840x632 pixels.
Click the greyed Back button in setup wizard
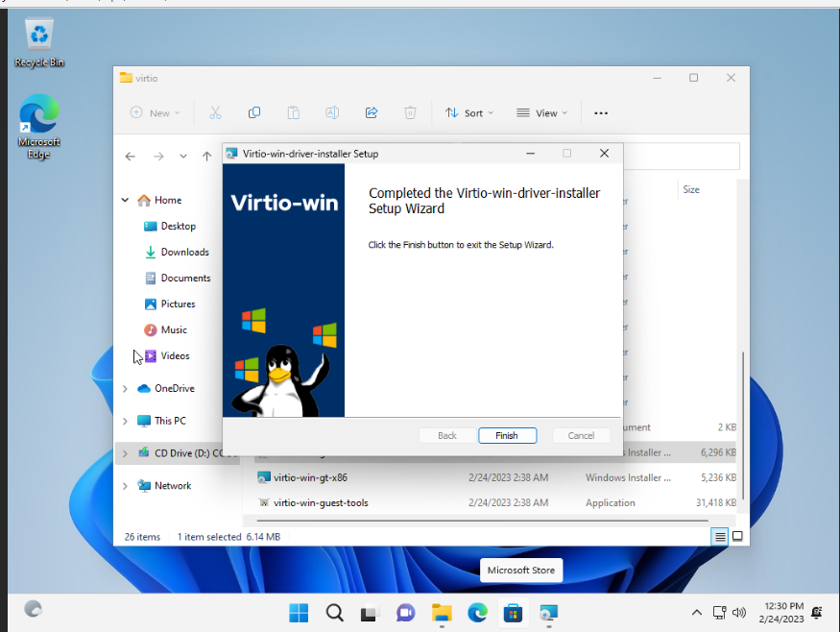point(446,436)
